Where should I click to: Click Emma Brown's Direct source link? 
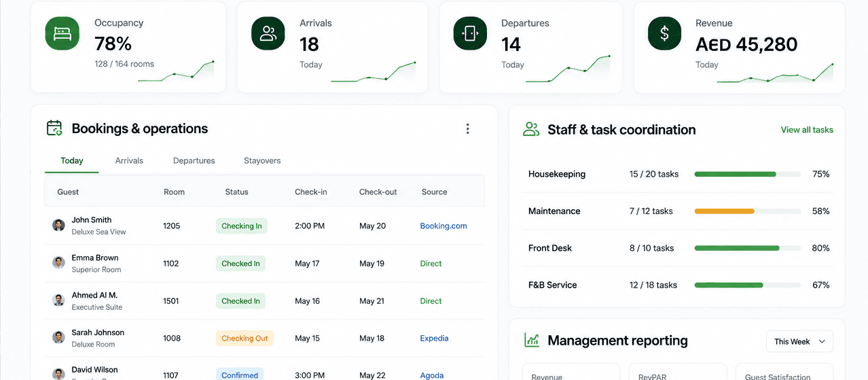point(431,263)
